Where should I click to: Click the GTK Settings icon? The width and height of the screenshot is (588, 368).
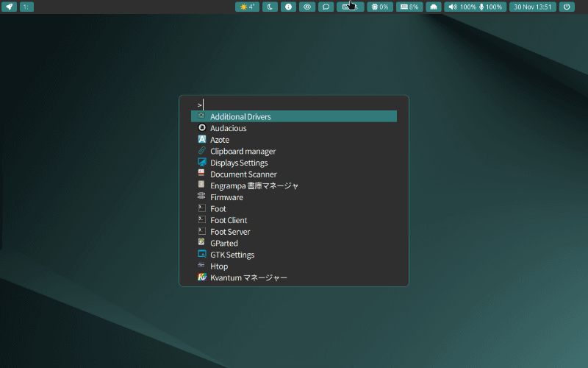[201, 254]
